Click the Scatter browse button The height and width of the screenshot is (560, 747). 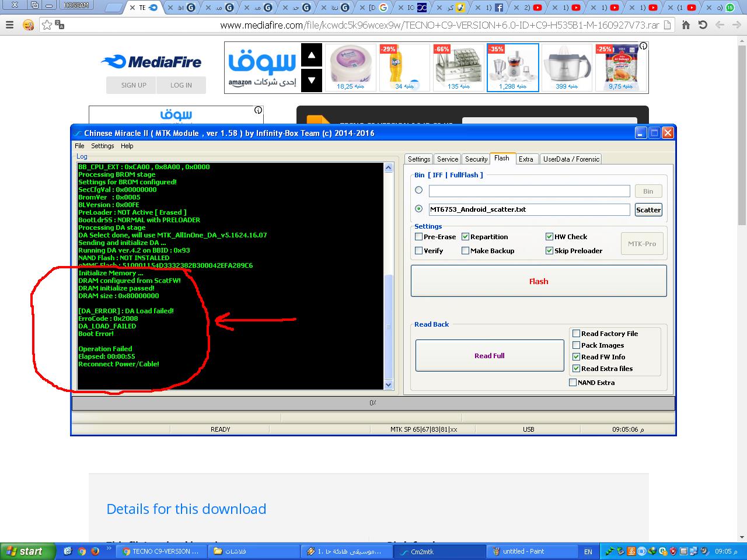648,210
